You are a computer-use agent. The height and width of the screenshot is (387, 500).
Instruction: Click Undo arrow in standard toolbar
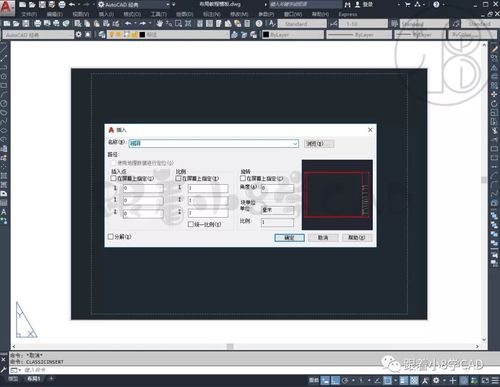128,24
